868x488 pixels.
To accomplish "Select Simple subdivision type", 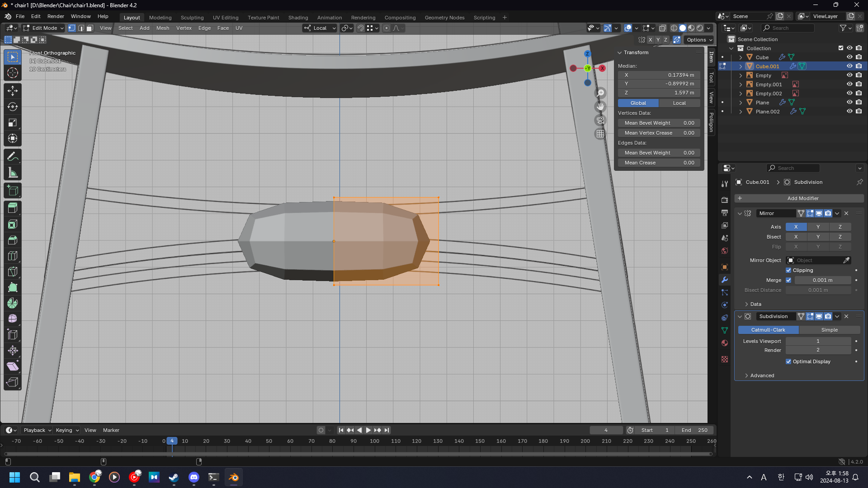I will point(829,330).
